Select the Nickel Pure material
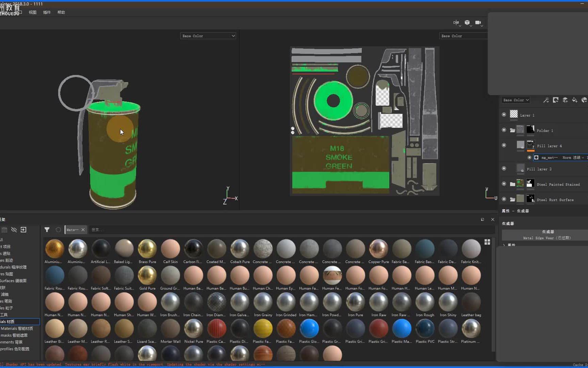 (193, 331)
